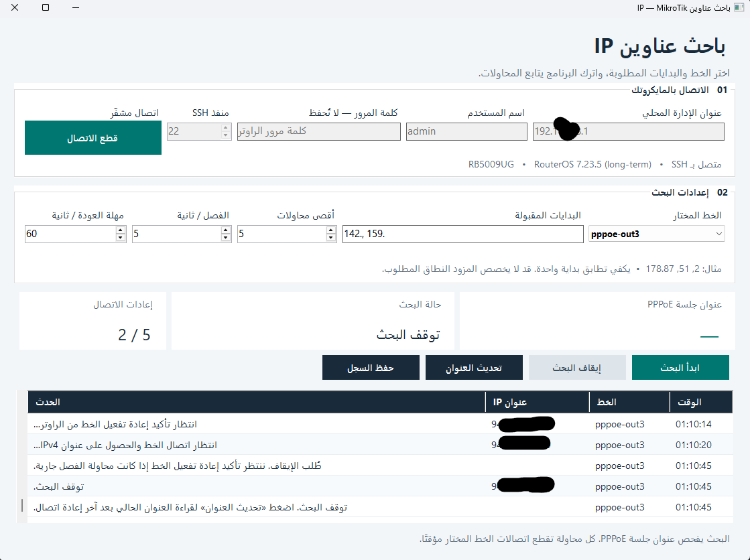Close the window with the X button

click(15, 7)
